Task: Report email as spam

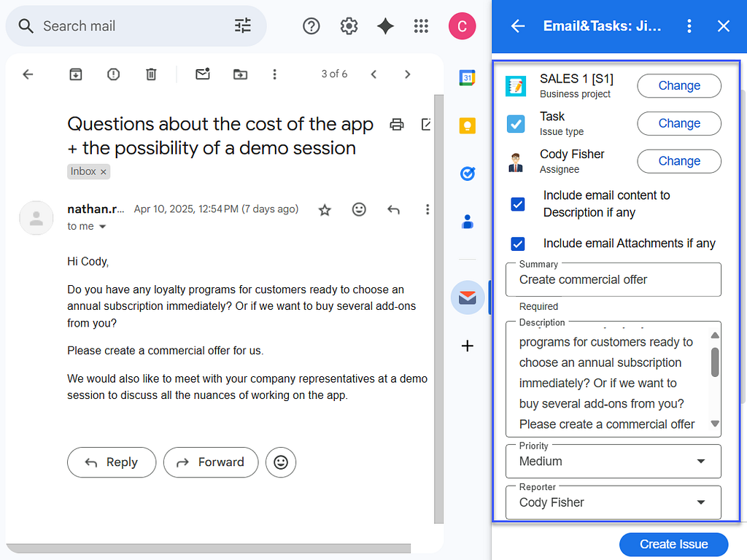Action: [113, 74]
